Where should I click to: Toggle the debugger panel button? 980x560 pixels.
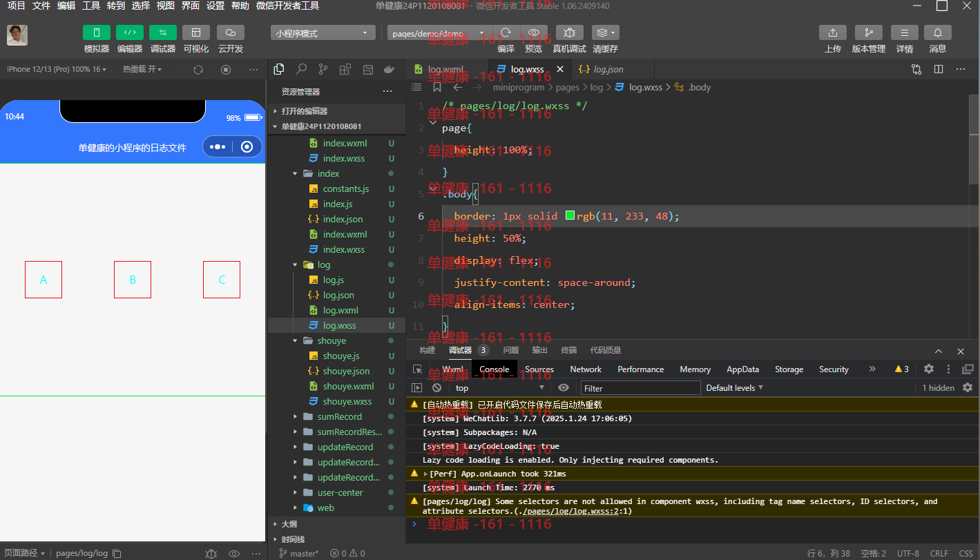163,32
